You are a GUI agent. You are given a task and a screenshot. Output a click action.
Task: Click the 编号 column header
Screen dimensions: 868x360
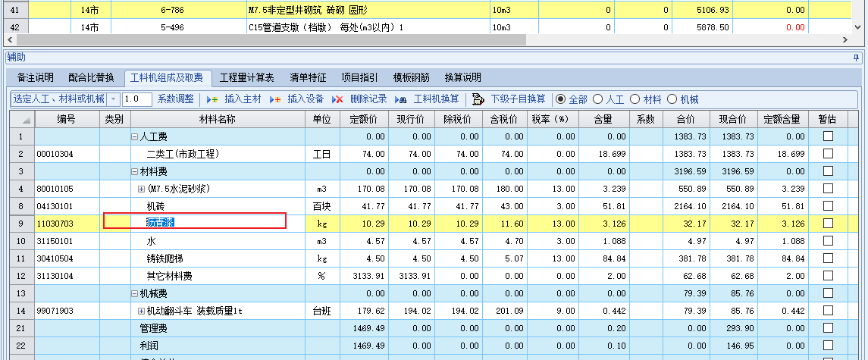(x=67, y=119)
